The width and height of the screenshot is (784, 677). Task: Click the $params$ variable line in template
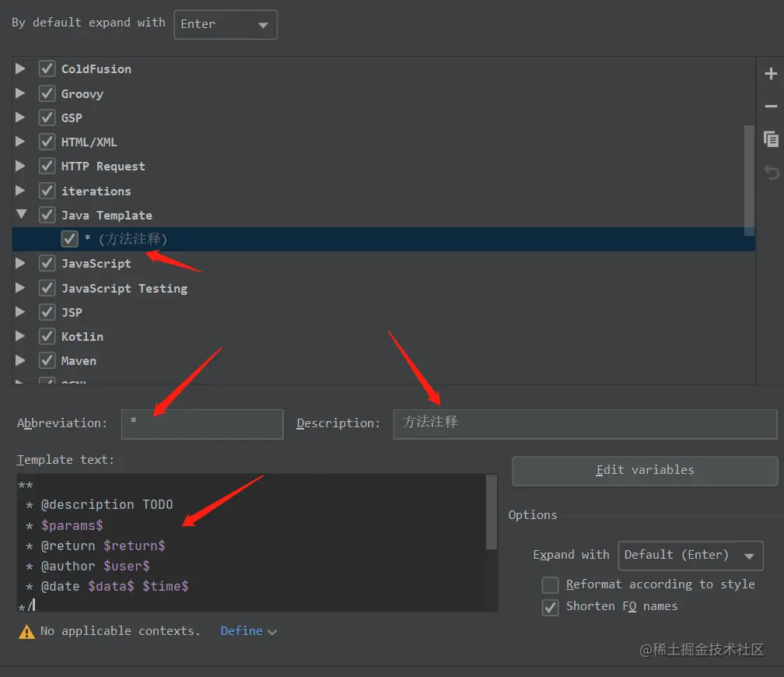(x=72, y=526)
